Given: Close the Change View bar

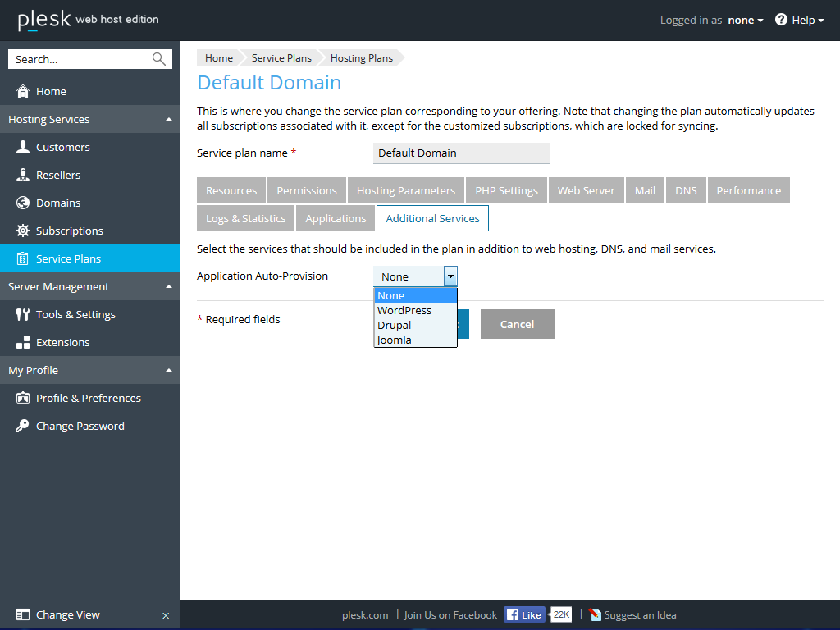Looking at the screenshot, I should [x=166, y=615].
